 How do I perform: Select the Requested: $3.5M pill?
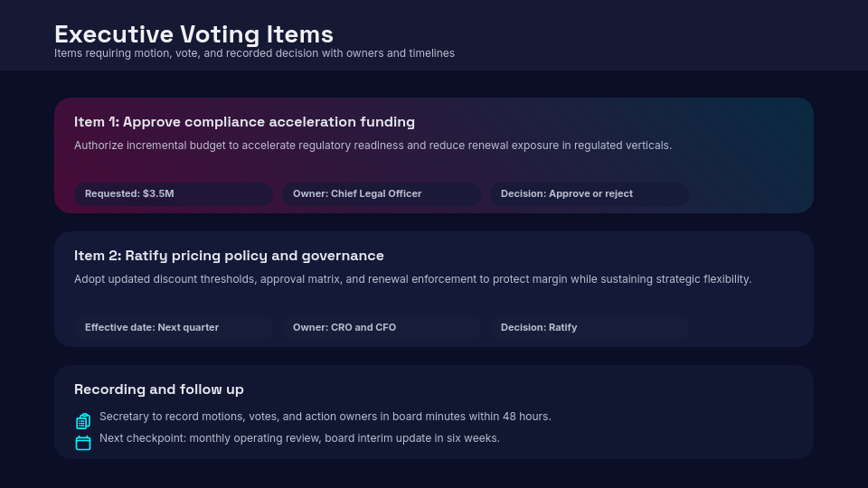click(x=173, y=194)
